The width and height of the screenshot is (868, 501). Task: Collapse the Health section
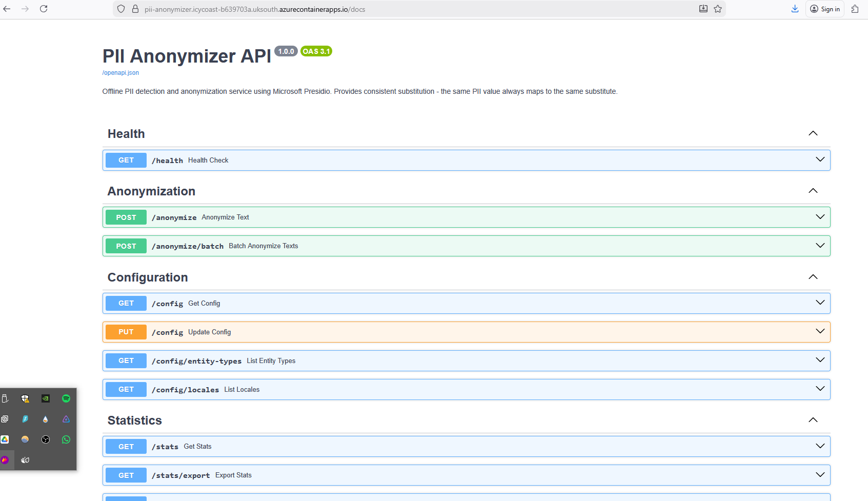point(813,133)
